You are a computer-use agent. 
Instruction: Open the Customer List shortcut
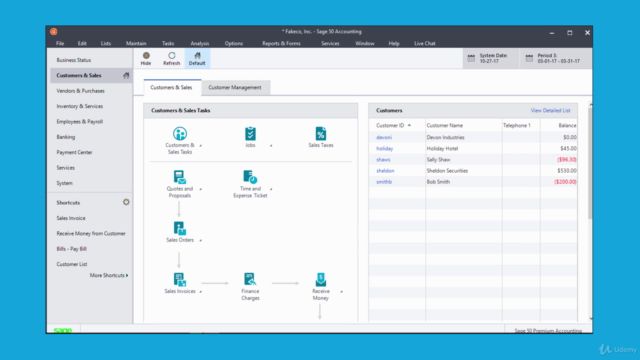pos(72,264)
